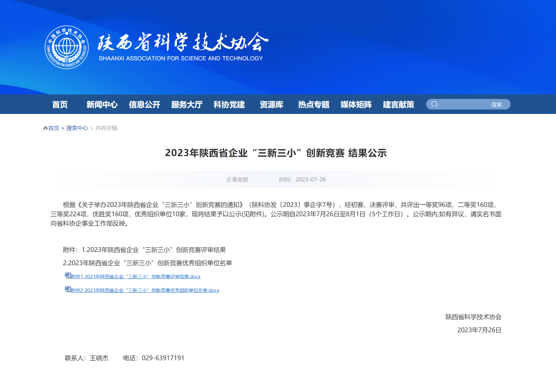Click the 搜索中心 breadcrumb link
Screen dimensions: 556x392
point(77,128)
